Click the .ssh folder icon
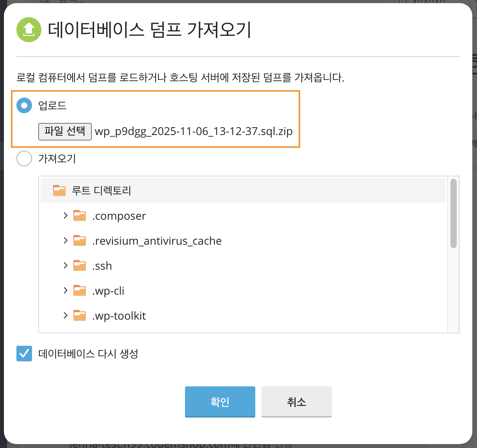 [80, 265]
